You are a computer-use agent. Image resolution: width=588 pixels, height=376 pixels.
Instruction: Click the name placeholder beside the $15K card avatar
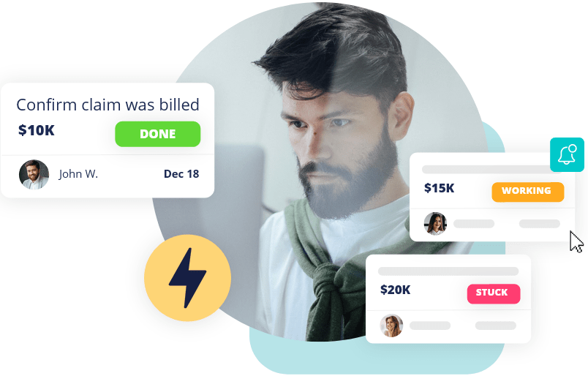click(x=474, y=224)
